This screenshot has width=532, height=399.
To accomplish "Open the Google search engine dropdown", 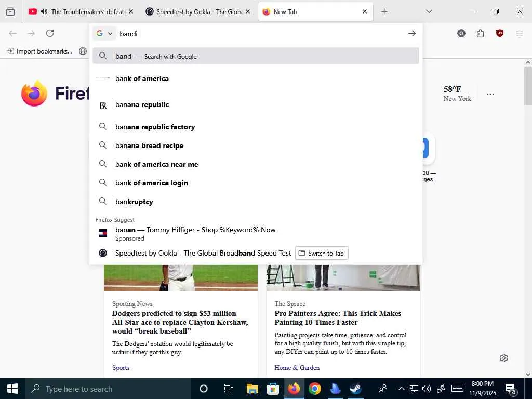I will pyautogui.click(x=104, y=34).
